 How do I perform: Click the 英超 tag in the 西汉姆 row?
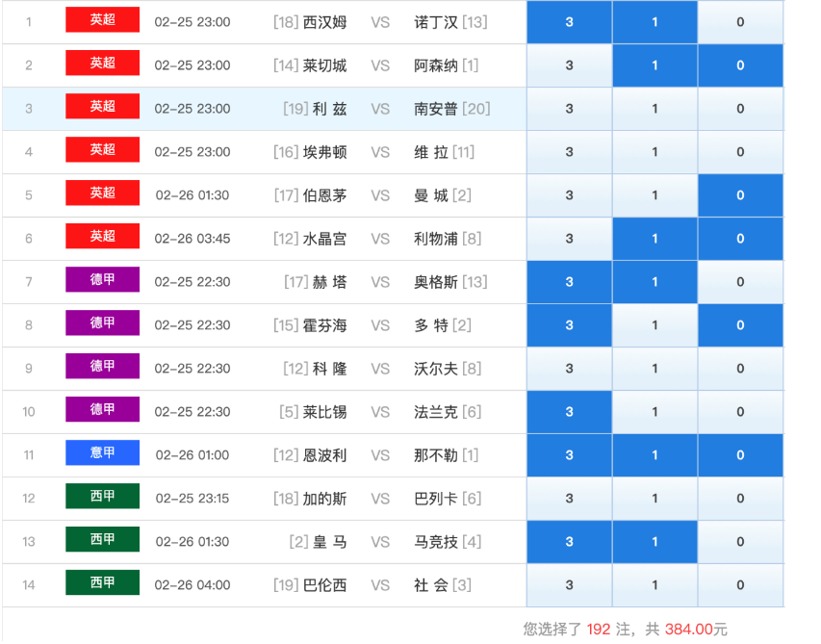103,20
